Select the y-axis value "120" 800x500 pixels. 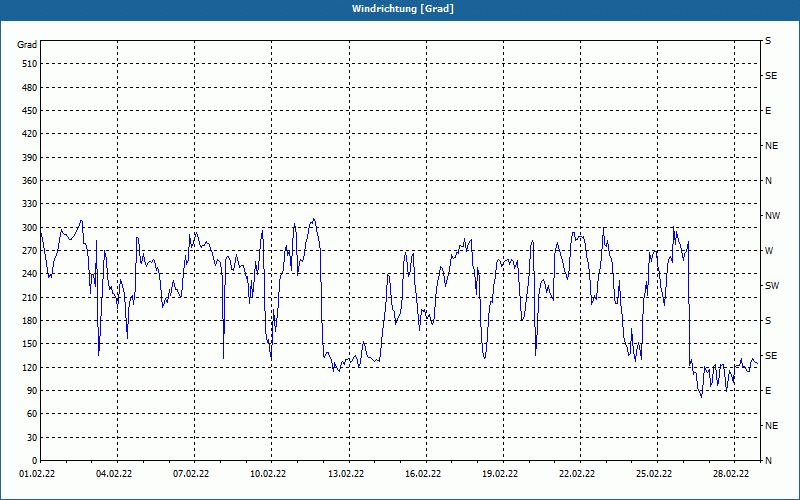click(x=30, y=367)
